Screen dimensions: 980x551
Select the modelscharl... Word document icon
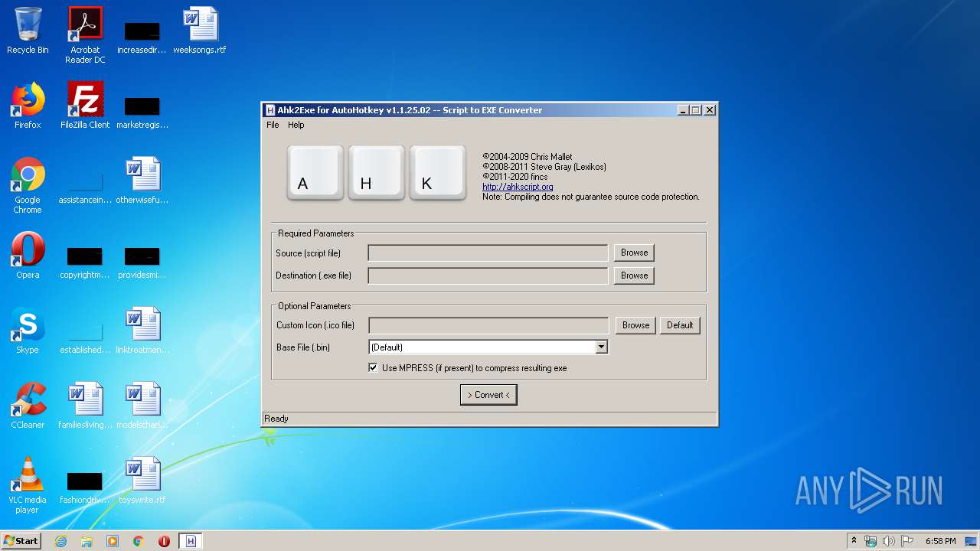[142, 406]
